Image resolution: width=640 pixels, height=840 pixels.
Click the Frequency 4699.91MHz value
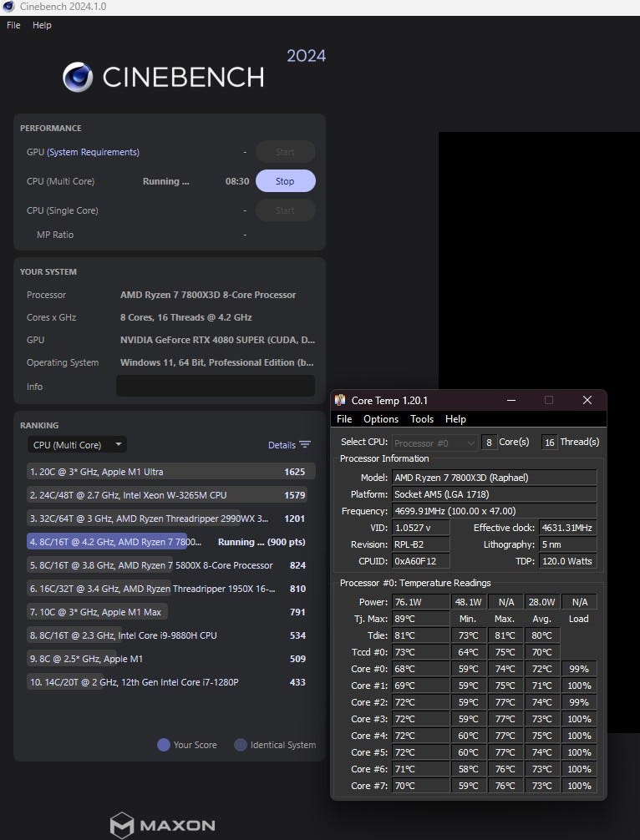495,510
